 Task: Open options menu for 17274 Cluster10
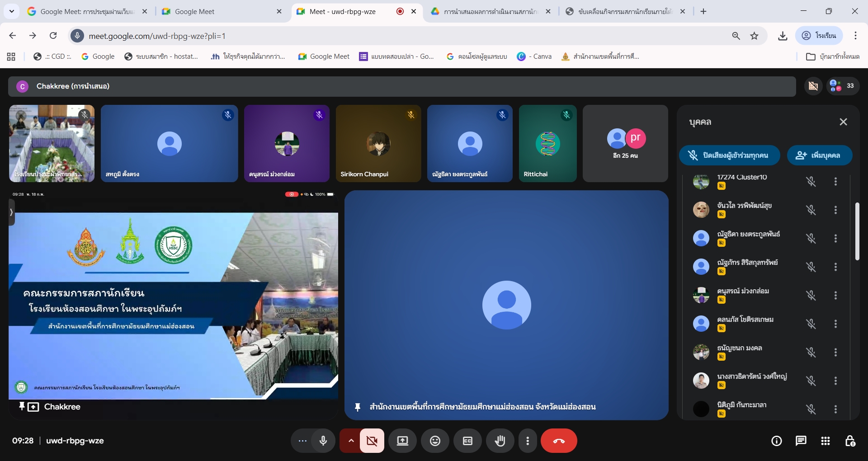click(835, 182)
